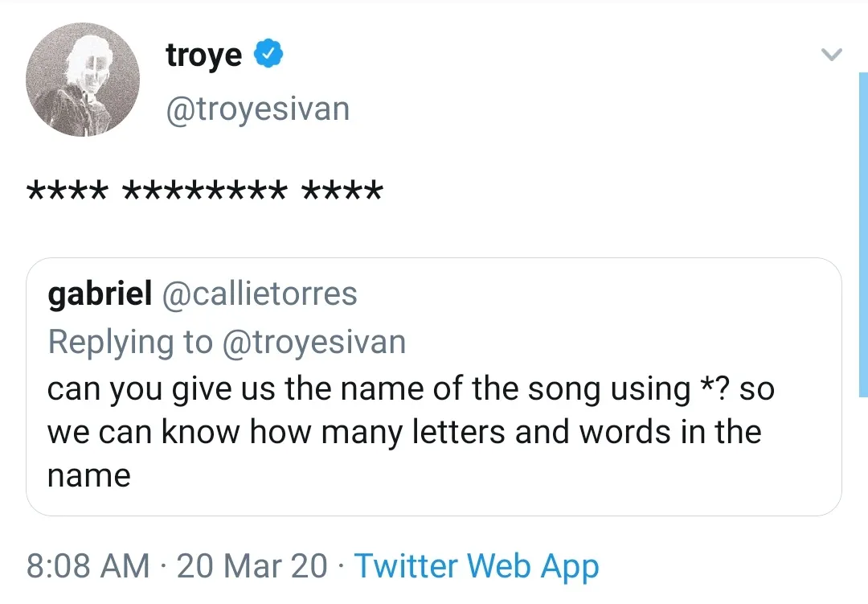Click the blue verified badge
The image size is (868, 604).
coord(268,55)
